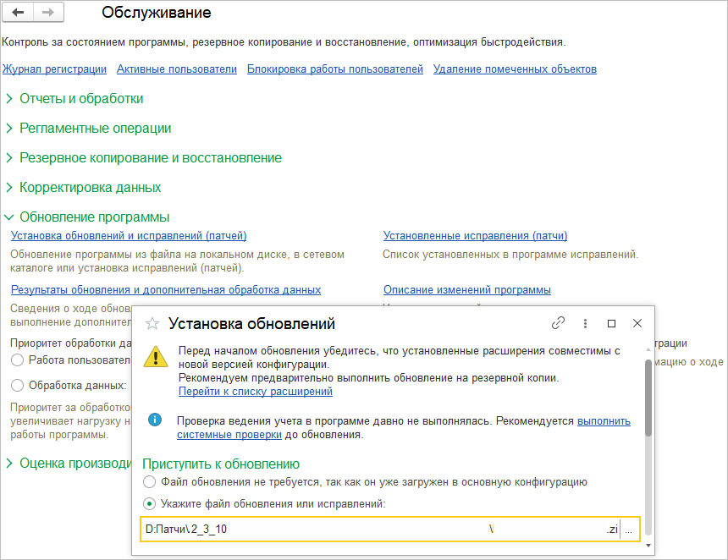
Task: Expand the Регламентные операции section
Action: 95,129
